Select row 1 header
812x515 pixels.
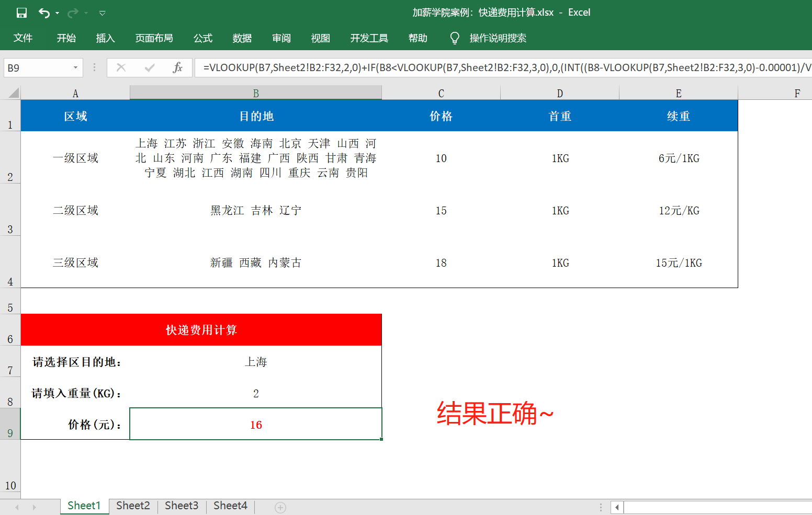10,116
